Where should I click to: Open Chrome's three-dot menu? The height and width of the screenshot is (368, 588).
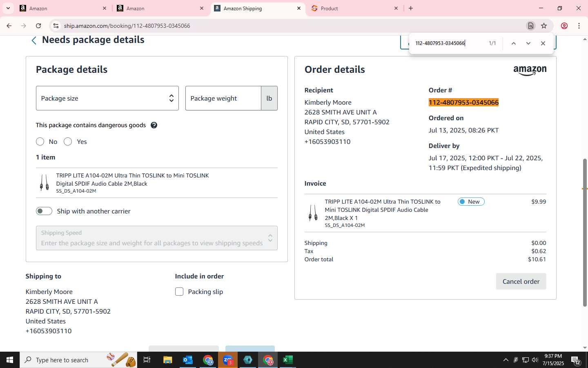tap(579, 26)
